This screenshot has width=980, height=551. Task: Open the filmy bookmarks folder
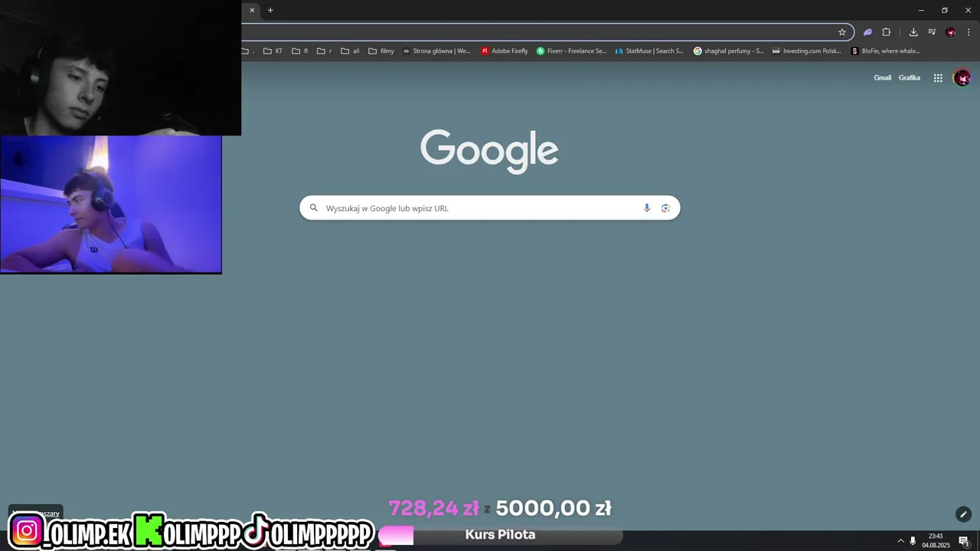[x=381, y=51]
